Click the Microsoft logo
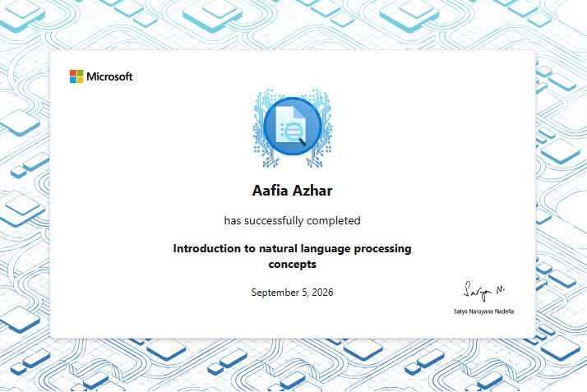 pyautogui.click(x=101, y=76)
